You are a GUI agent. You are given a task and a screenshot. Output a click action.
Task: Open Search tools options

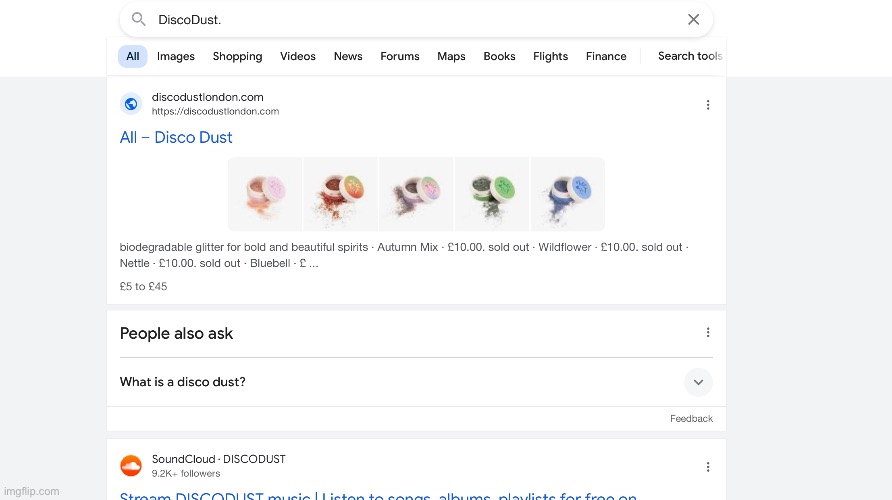pyautogui.click(x=689, y=57)
